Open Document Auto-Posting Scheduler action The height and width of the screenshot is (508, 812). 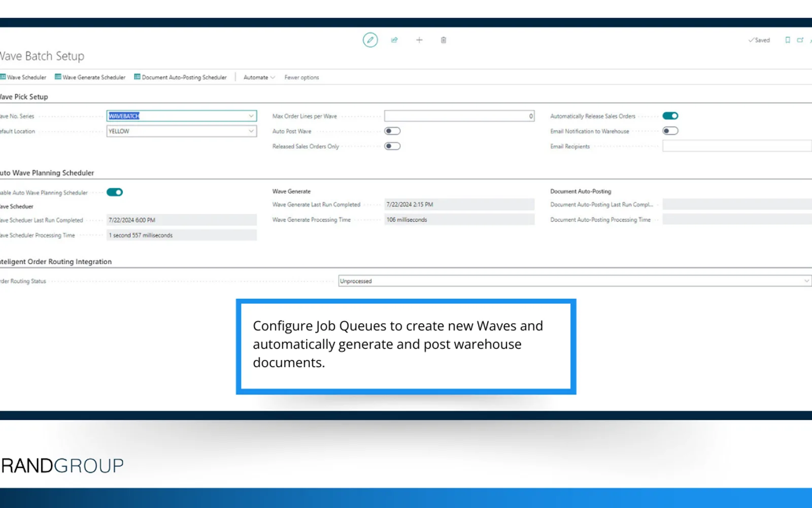tap(180, 77)
